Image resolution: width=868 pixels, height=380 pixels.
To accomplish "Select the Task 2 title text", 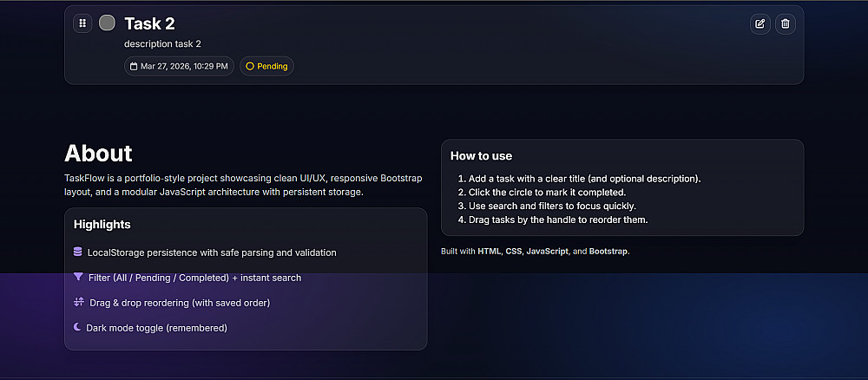I will [149, 23].
